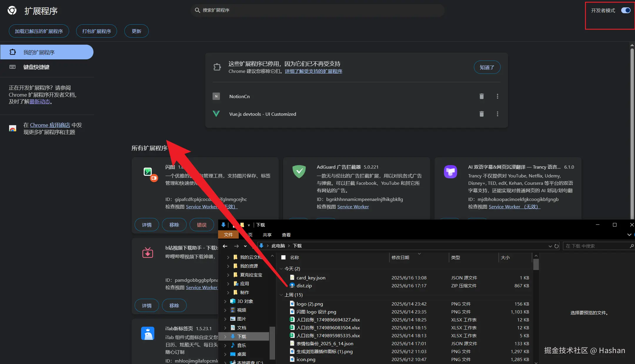Delete the NotionCn extension with trash icon

(482, 96)
